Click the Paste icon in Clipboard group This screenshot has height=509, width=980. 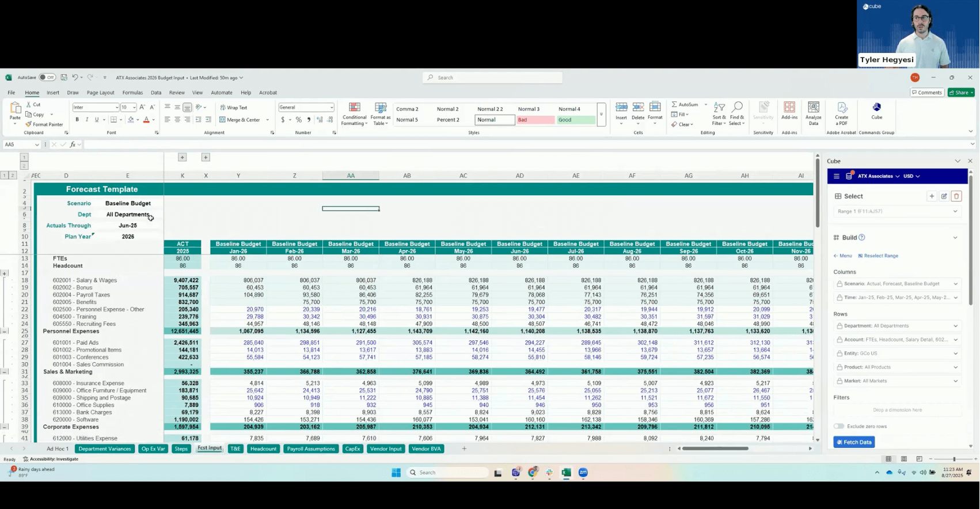16,108
